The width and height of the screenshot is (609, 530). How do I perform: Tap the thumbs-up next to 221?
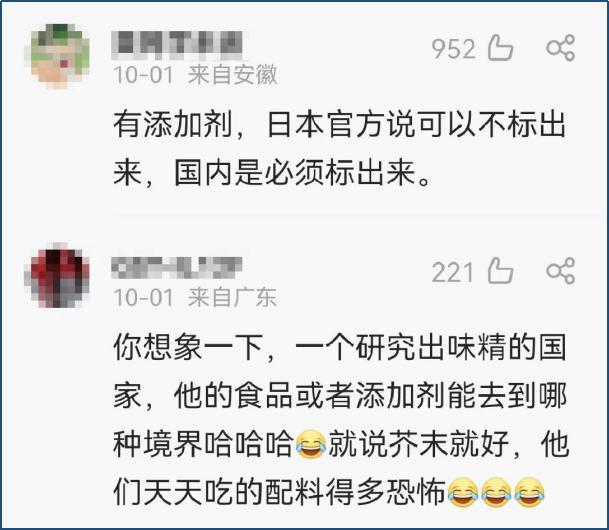(x=500, y=271)
